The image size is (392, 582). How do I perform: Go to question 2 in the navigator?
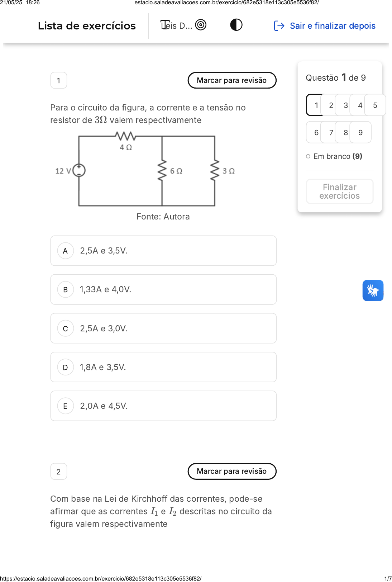coord(331,105)
